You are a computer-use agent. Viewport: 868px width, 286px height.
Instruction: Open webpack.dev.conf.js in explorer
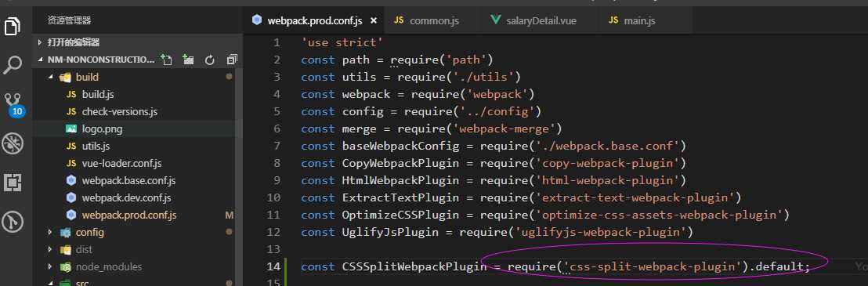[126, 197]
